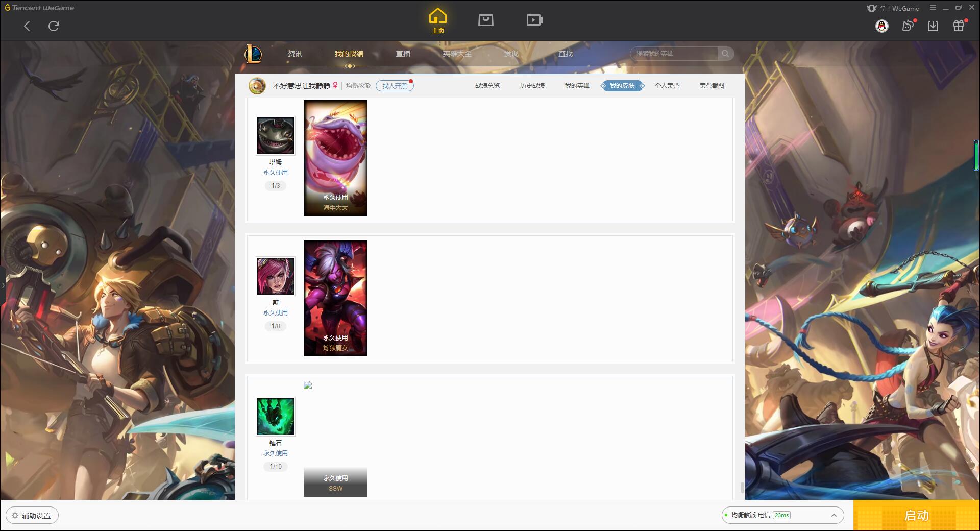Screen dimensions: 980x531
Task: Click the 塔姆 champion name
Action: click(276, 162)
